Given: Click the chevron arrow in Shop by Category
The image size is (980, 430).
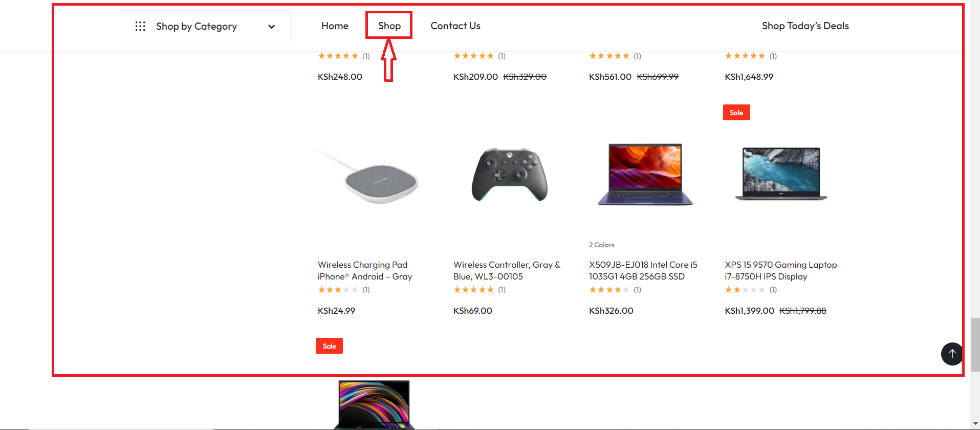Looking at the screenshot, I should pos(272,26).
